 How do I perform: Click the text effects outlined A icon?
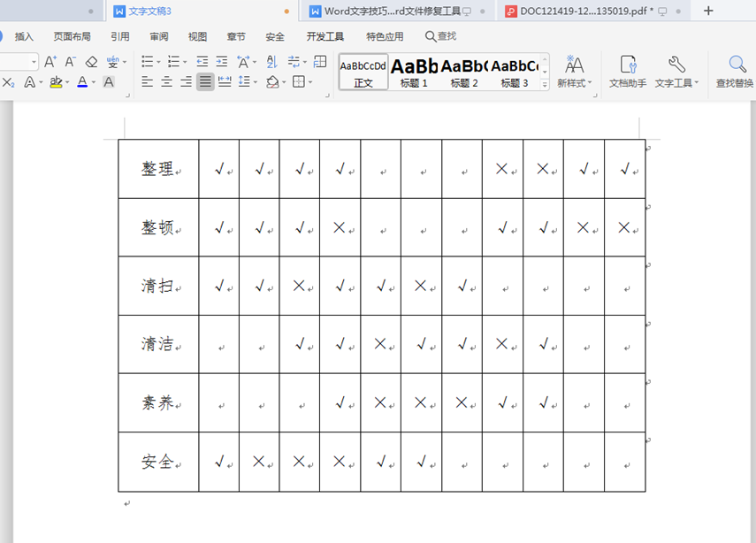(30, 82)
